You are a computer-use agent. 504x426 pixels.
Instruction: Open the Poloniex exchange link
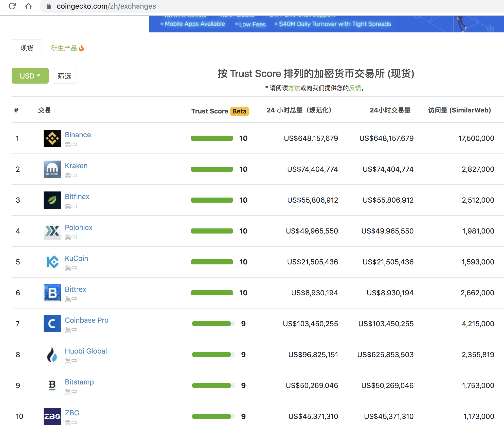coord(79,227)
